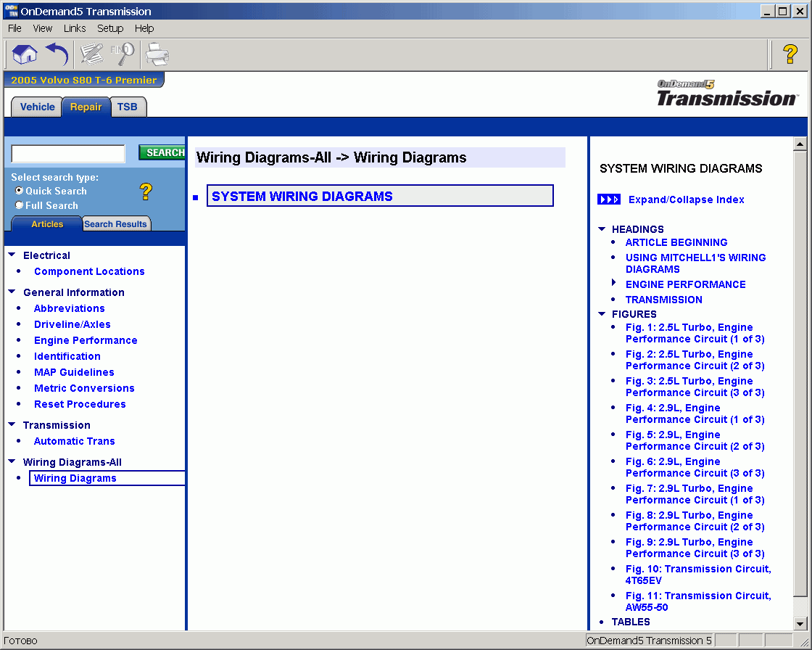Screen dimensions: 812x650
Task: Open the Find magnifier toolbar icon
Action: click(122, 54)
